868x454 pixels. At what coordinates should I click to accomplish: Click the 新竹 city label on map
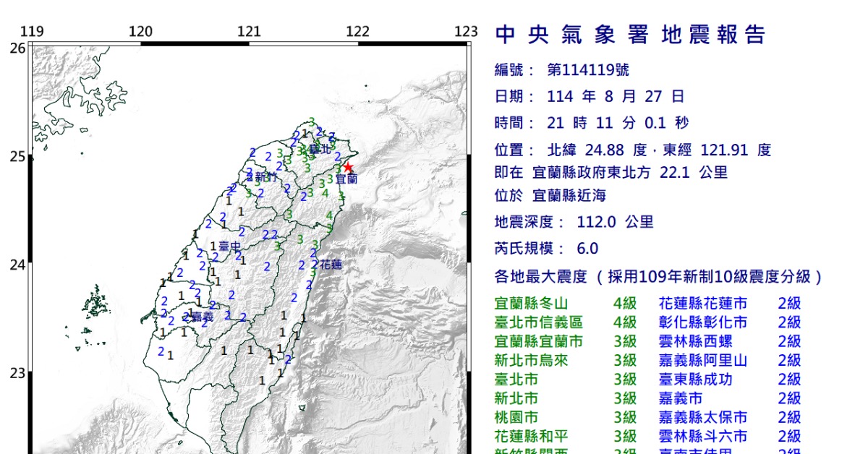point(262,177)
